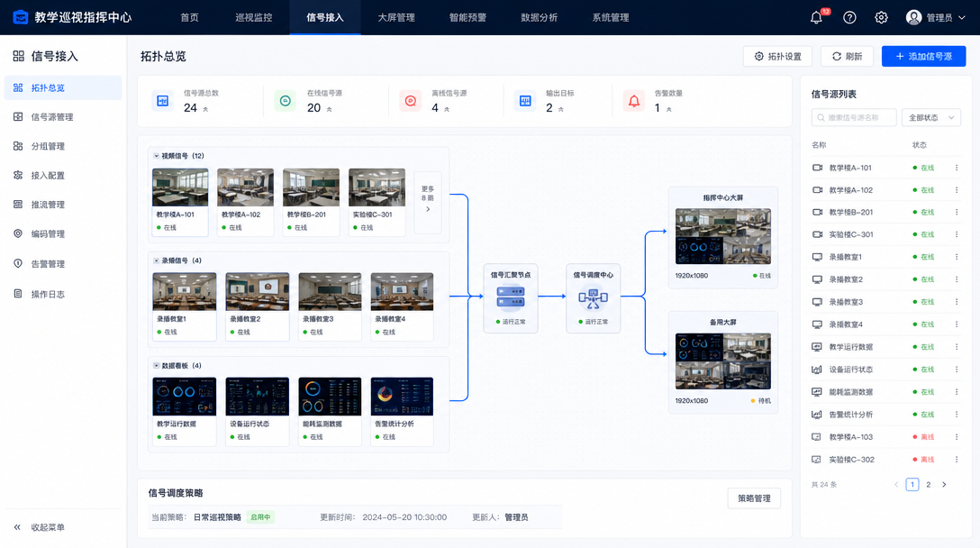Open the 备用大屏 output preview
This screenshot has width=980, height=548.
click(x=723, y=361)
